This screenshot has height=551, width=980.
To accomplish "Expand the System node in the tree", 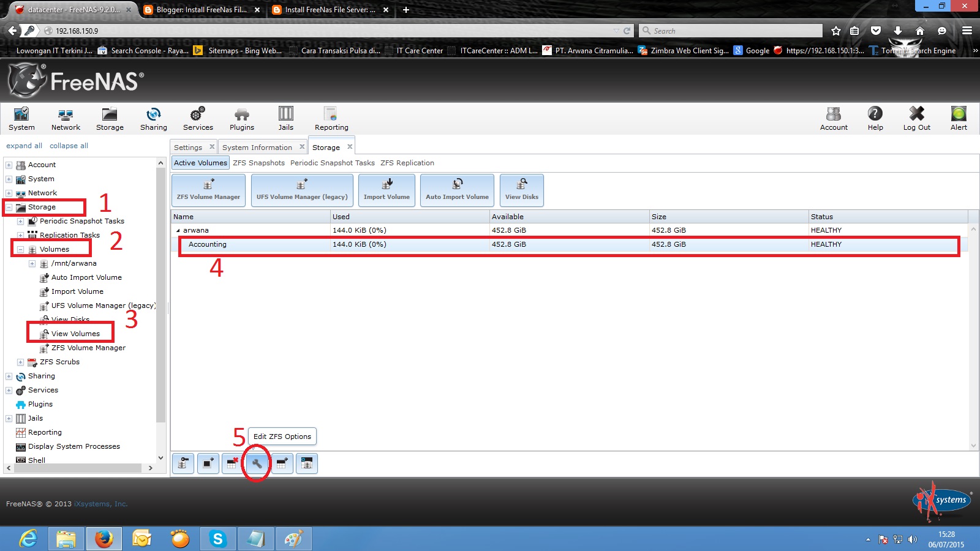I will pos(9,179).
